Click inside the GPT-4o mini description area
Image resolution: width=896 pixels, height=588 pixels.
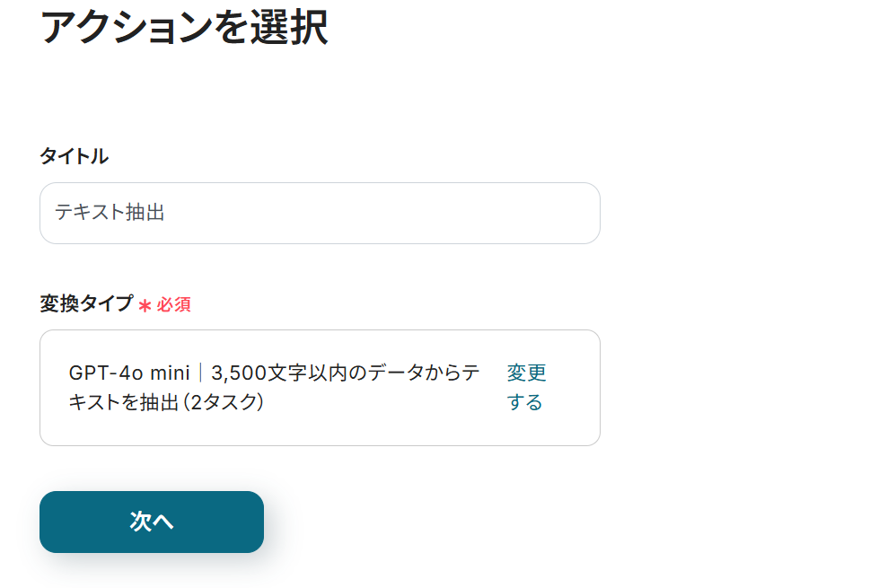coord(269,388)
